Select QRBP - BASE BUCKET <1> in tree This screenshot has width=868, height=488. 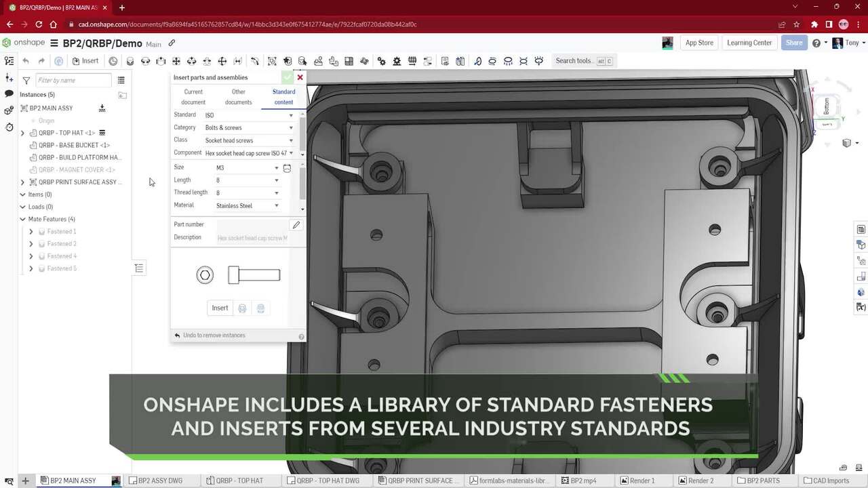tap(74, 145)
